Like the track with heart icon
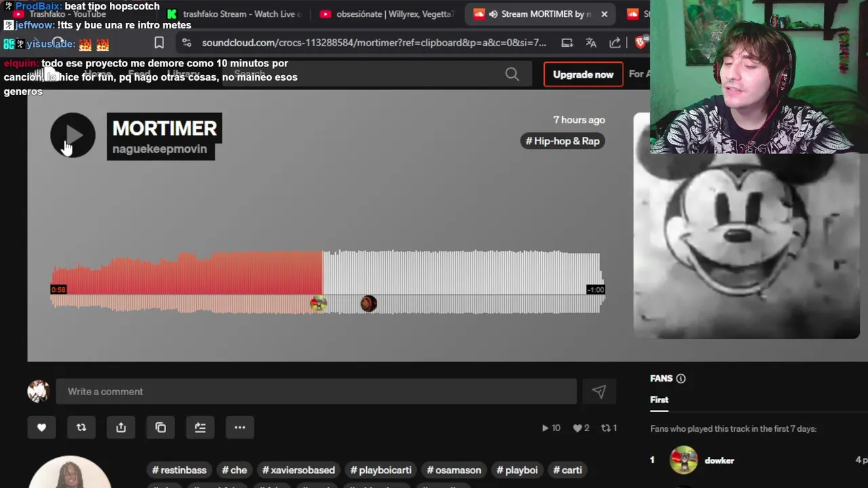868x488 pixels. coord(41,427)
